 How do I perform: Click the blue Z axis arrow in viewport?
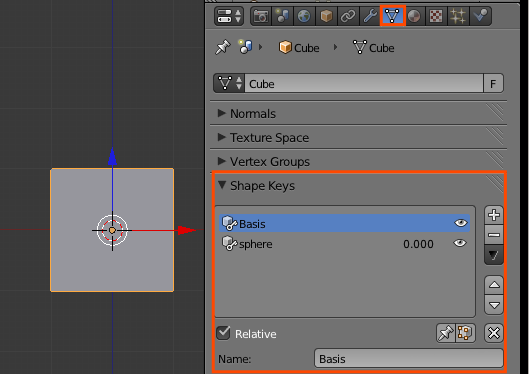tap(112, 157)
